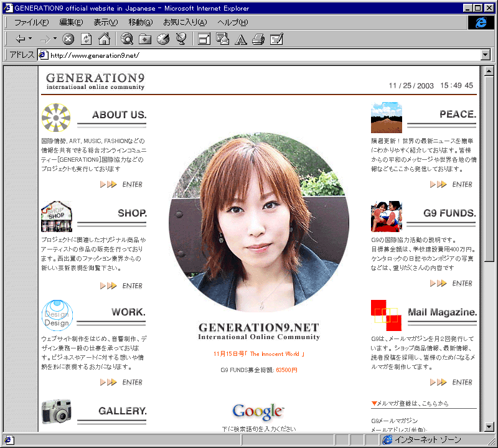
Task: Open the Search pane from the toolbar
Action: coord(127,39)
